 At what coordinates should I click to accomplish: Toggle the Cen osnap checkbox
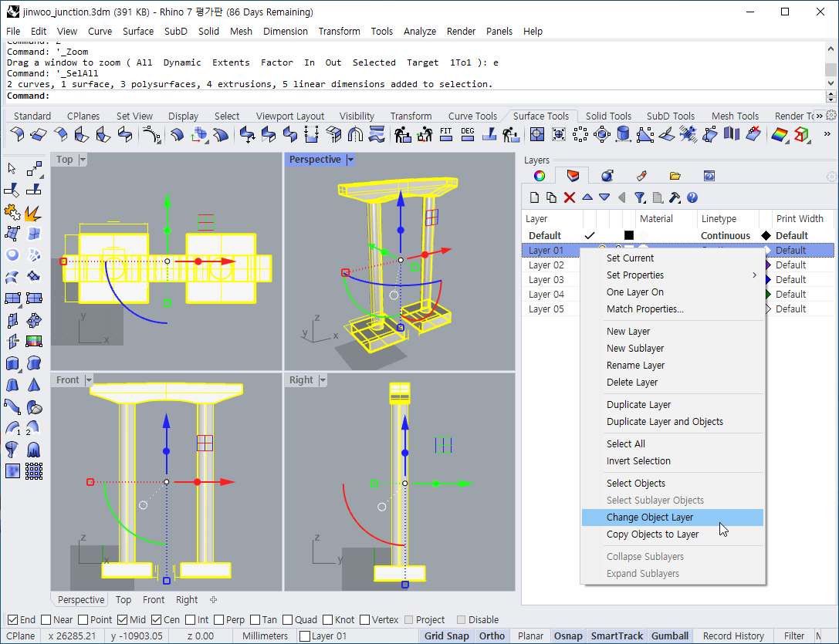point(156,619)
